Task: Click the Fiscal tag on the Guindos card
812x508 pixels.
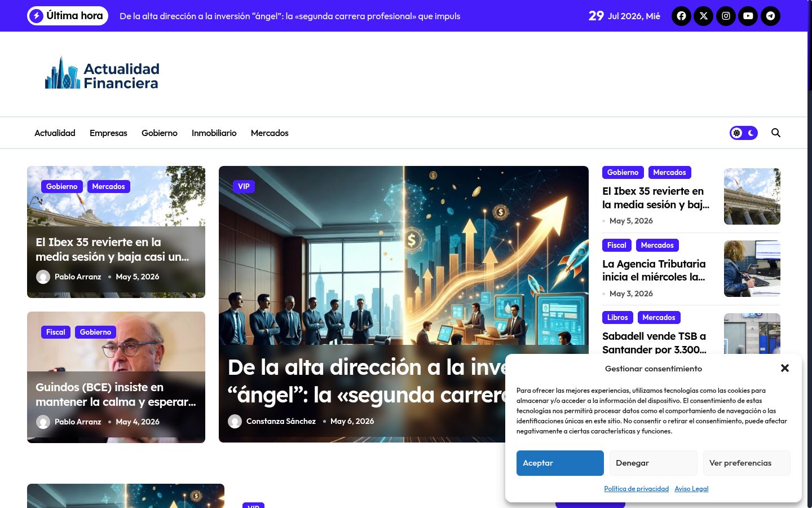Action: [55, 332]
